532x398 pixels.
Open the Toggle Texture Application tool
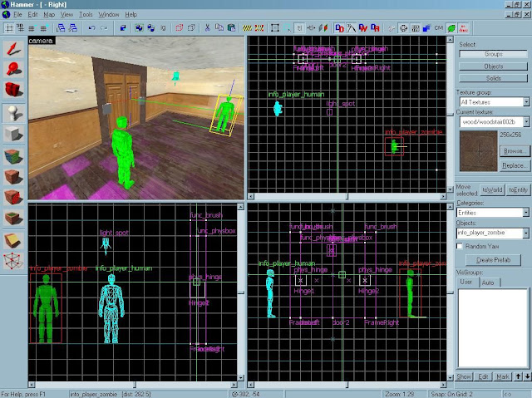point(13,155)
